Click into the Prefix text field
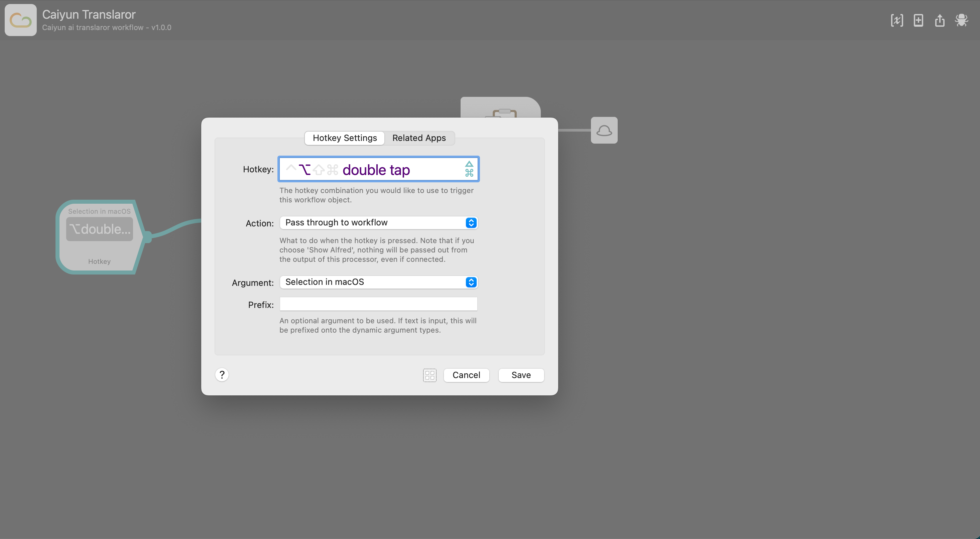The width and height of the screenshot is (980, 539). (379, 304)
